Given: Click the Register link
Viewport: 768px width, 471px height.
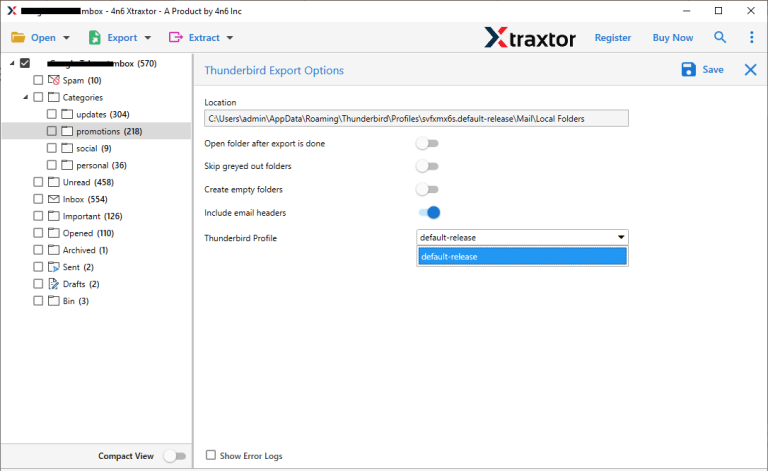Looking at the screenshot, I should (612, 38).
